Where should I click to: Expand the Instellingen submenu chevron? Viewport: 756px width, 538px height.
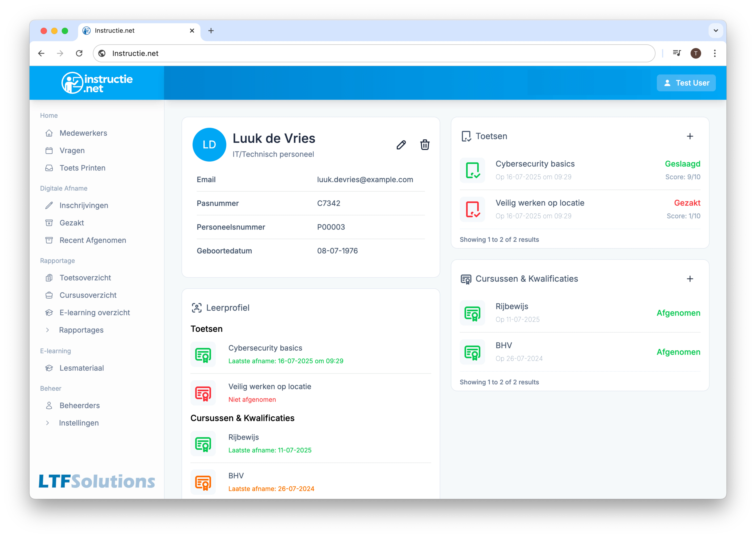(x=48, y=423)
